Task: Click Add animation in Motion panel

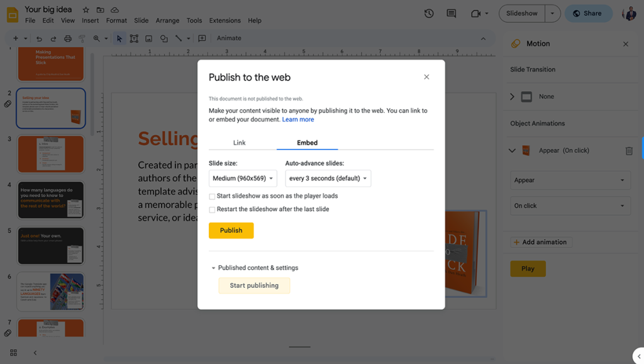Action: [x=541, y=242]
